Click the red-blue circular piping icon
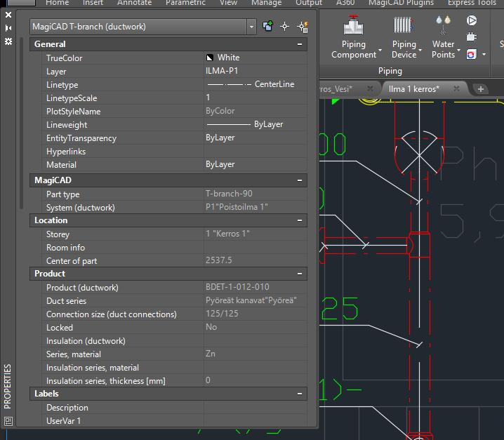The image size is (504, 440). coord(471,54)
